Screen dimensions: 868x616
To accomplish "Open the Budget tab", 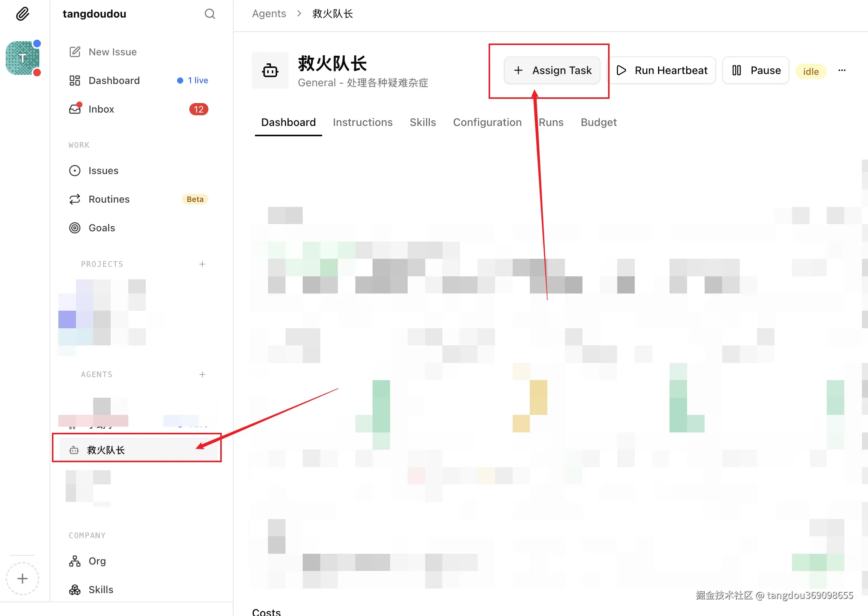I will click(x=598, y=122).
